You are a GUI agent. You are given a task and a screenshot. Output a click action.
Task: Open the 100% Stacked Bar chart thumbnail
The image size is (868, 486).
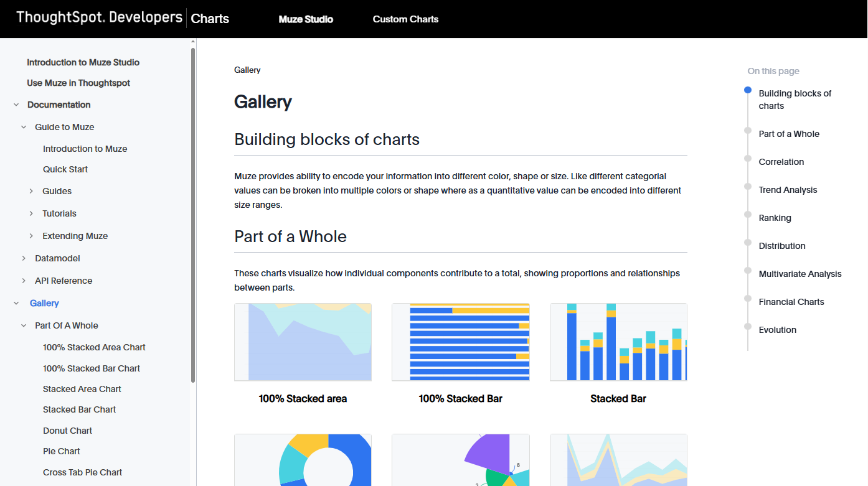click(x=460, y=342)
